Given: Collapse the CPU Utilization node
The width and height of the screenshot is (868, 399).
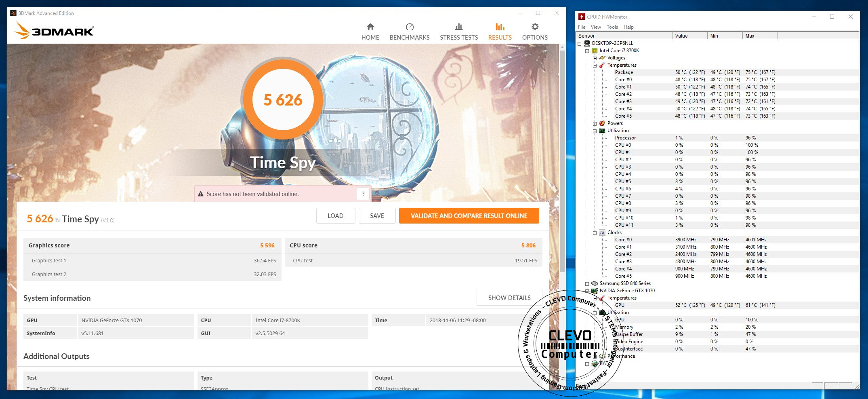Looking at the screenshot, I should click(595, 131).
